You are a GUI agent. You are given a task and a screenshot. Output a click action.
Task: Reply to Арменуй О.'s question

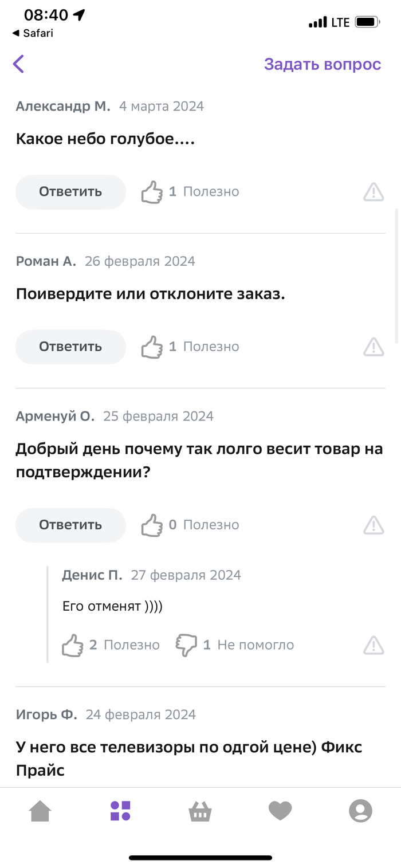70,525
